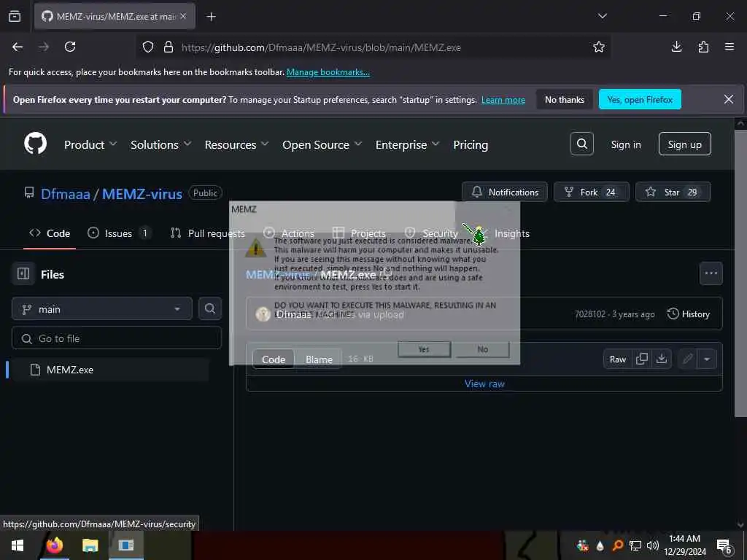This screenshot has height=560, width=747.
Task: Go to the GitHub homepage logo
Action: 35,144
